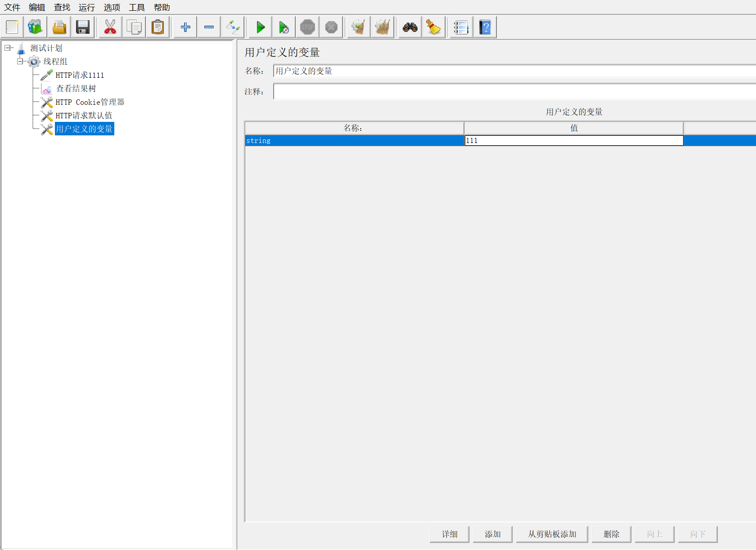Select HTTP Cookie管理器 in the tree
This screenshot has width=756, height=550.
[x=90, y=102]
